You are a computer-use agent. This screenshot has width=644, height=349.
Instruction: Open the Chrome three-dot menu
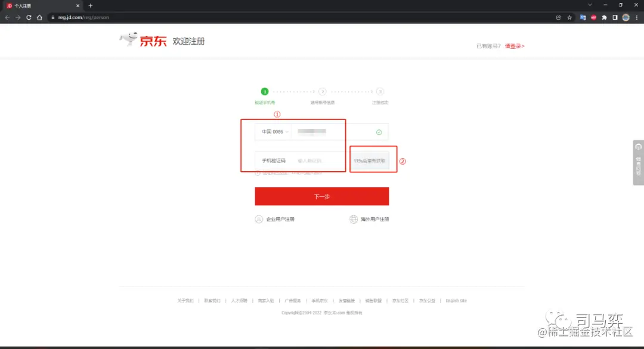637,17
